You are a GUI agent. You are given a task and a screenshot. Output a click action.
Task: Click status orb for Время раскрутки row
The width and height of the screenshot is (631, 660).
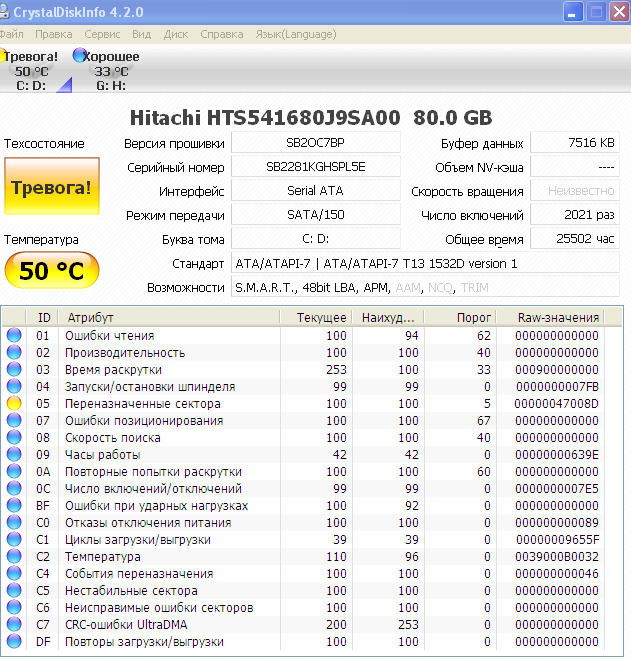pyautogui.click(x=14, y=370)
